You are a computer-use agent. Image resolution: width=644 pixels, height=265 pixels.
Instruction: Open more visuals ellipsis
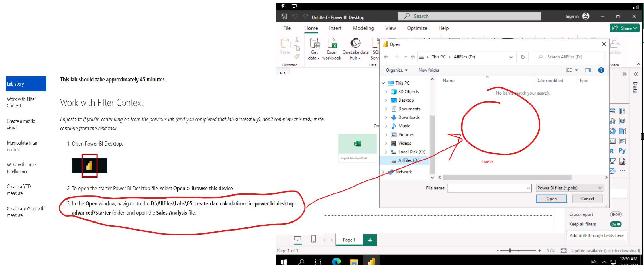(x=622, y=171)
